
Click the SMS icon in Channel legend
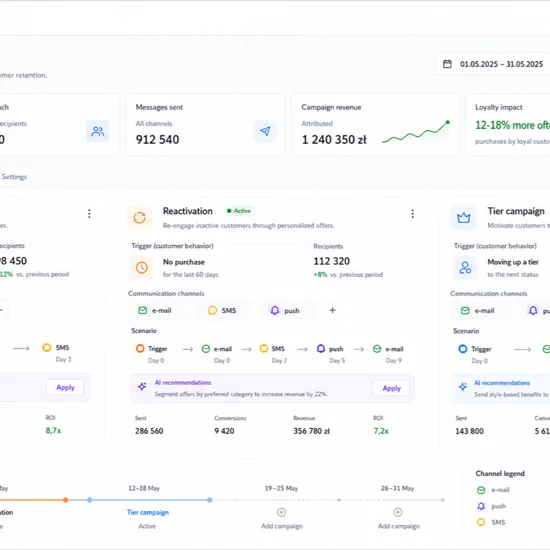pyautogui.click(x=481, y=522)
